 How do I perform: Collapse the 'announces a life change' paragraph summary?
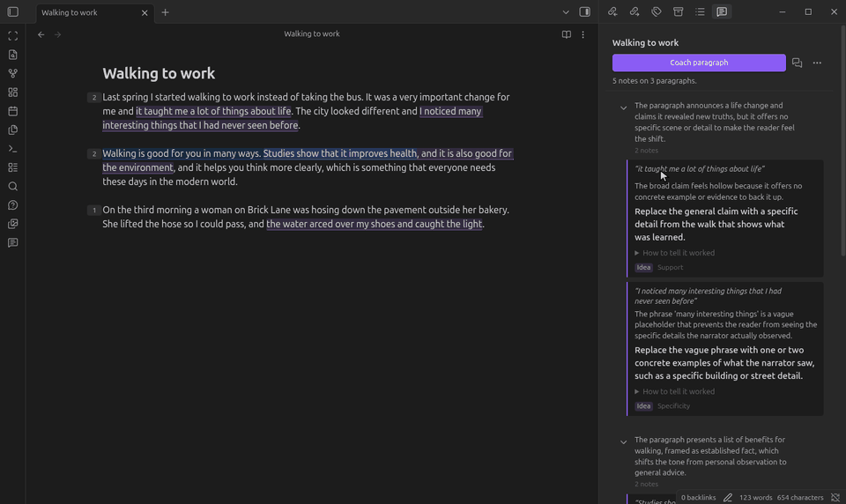[623, 107]
